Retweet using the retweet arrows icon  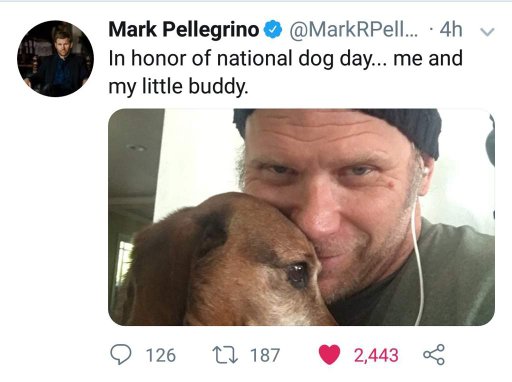point(226,355)
